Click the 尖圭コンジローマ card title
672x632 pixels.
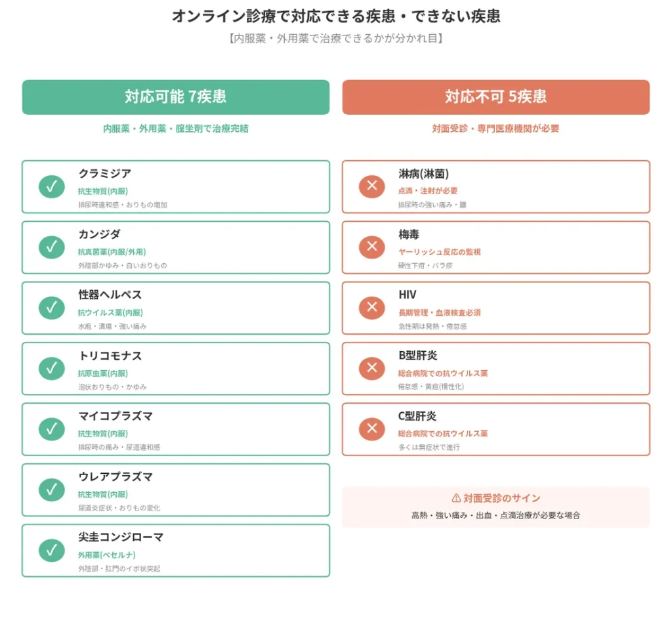121,537
